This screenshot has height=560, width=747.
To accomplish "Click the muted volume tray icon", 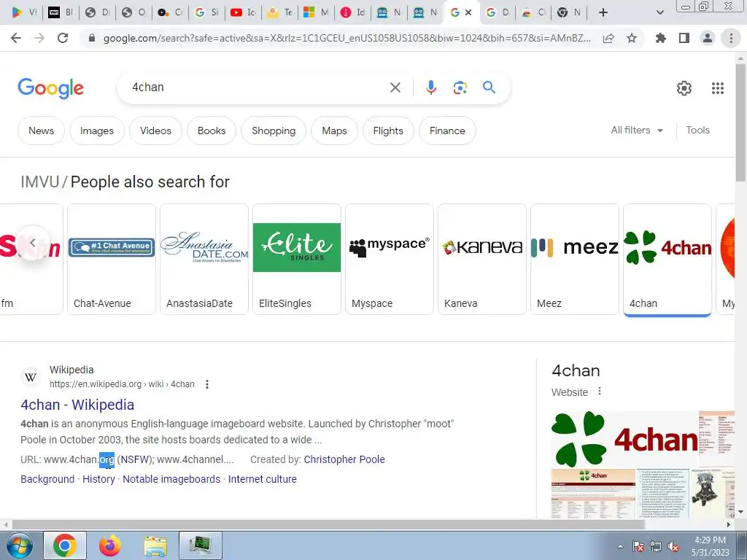I will [x=673, y=547].
